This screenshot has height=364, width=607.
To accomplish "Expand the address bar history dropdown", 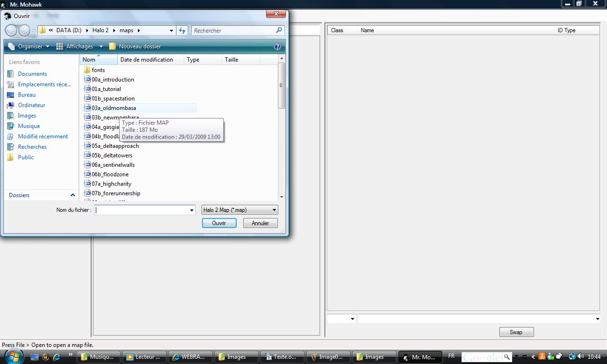I will 171,30.
